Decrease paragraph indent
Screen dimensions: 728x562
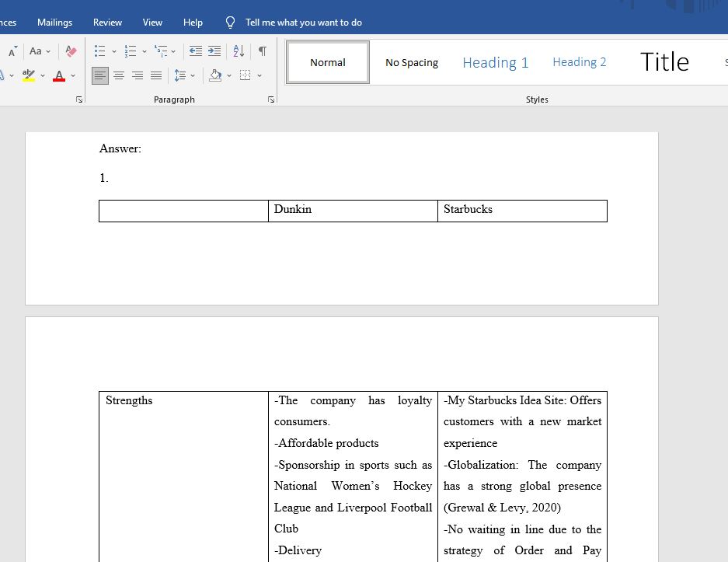(x=196, y=51)
